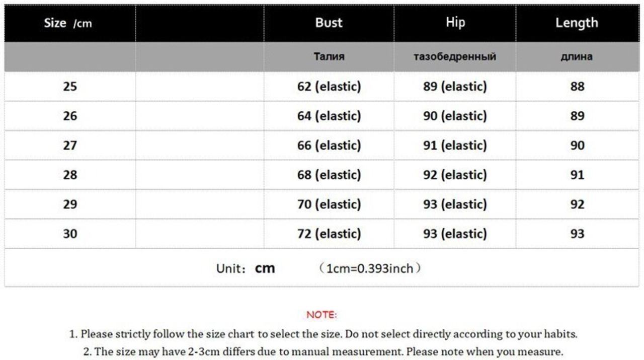The image size is (644, 360).
Task: Select the 89 (elastic) hip value
Action: click(x=455, y=87)
